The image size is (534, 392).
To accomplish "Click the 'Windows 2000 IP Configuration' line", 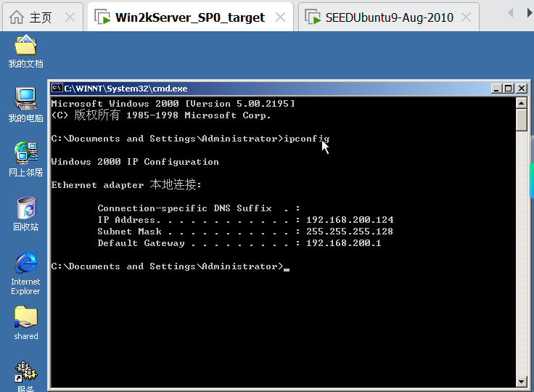I will pos(135,162).
